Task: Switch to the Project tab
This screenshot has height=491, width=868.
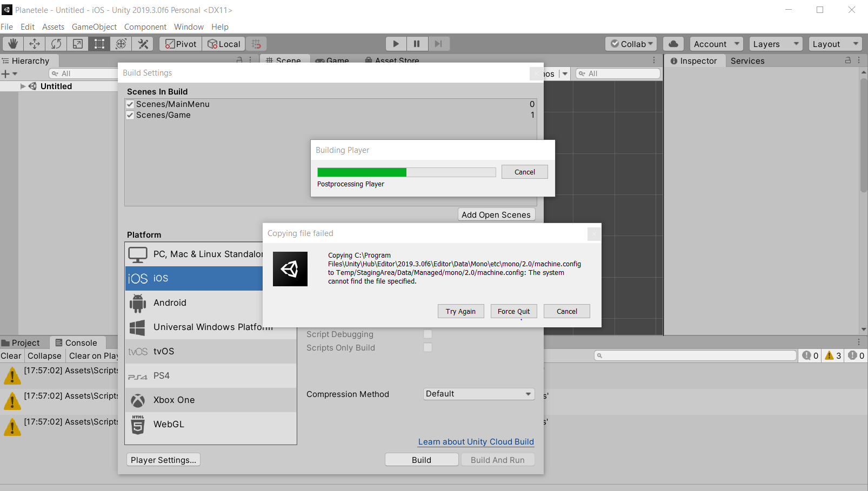Action: 22,342
